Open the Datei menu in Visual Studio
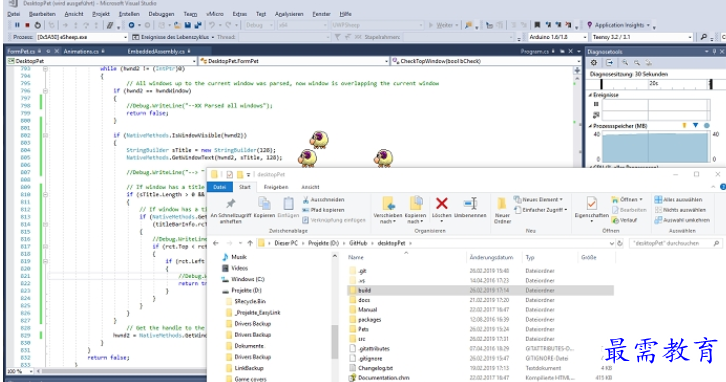The height and width of the screenshot is (382, 726). pyautogui.click(x=14, y=14)
